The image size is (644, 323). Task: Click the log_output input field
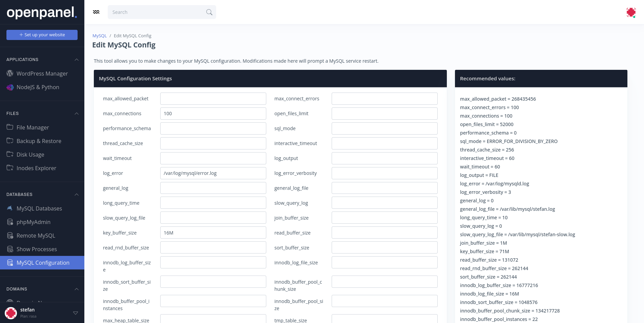pyautogui.click(x=385, y=158)
